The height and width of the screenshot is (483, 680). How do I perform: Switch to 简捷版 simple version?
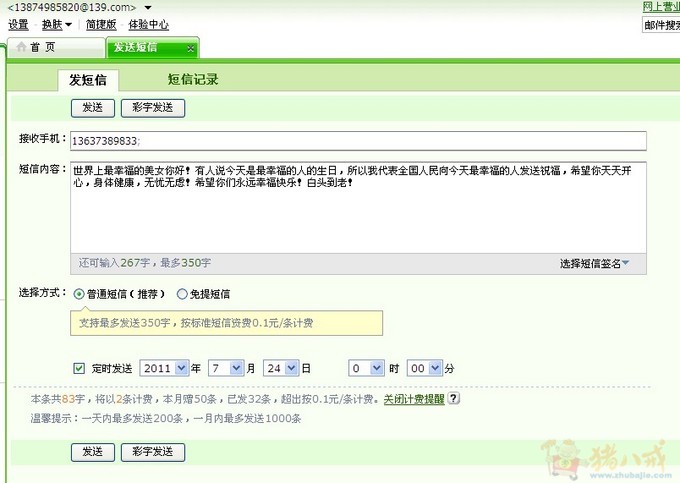pos(101,25)
